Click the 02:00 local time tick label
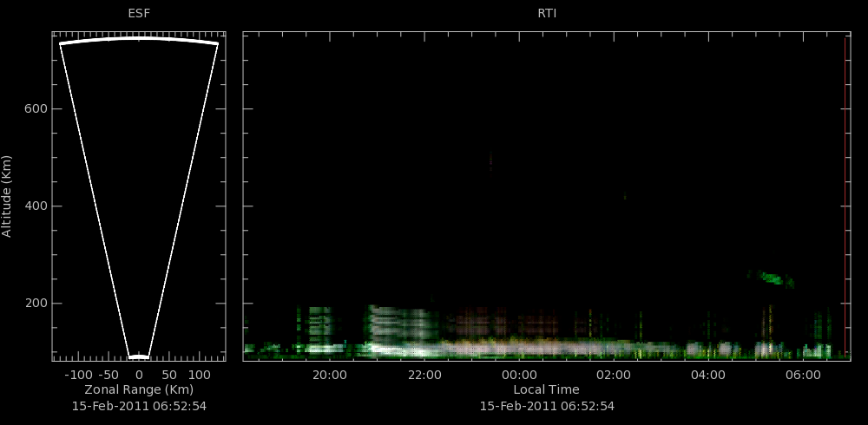This screenshot has width=868, height=425. [614, 375]
